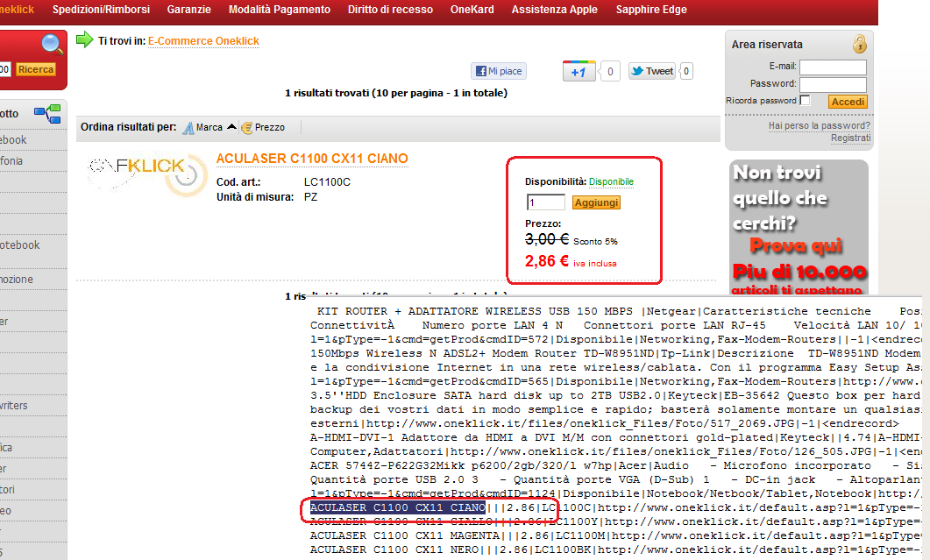Image resolution: width=930 pixels, height=560 pixels.
Task: Open the OneKard menu item
Action: tap(472, 10)
